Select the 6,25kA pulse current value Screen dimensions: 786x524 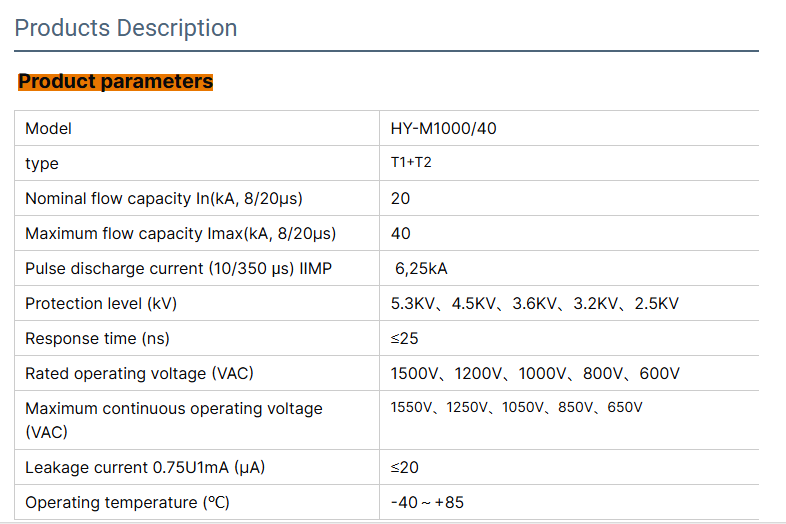click(422, 269)
